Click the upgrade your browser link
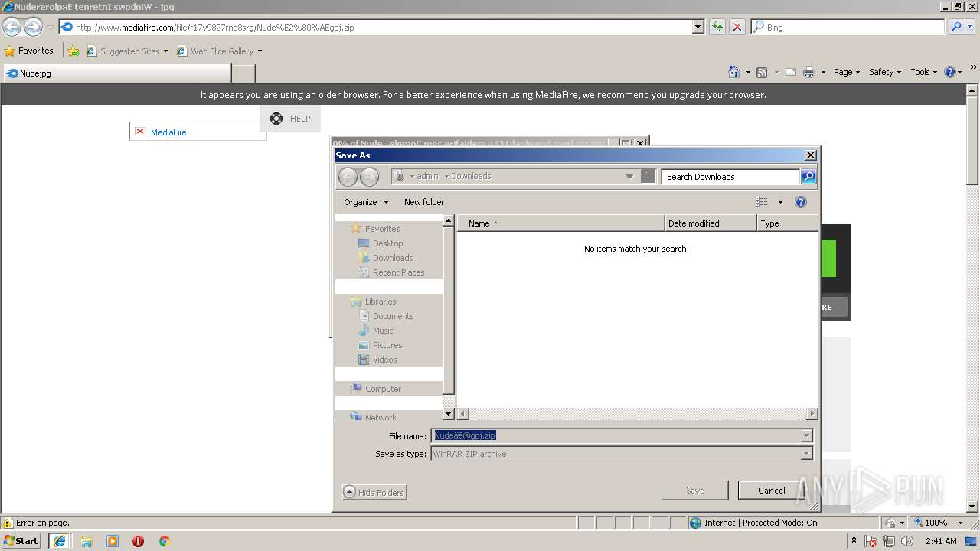Screen dimensions: 980x551 [x=716, y=95]
